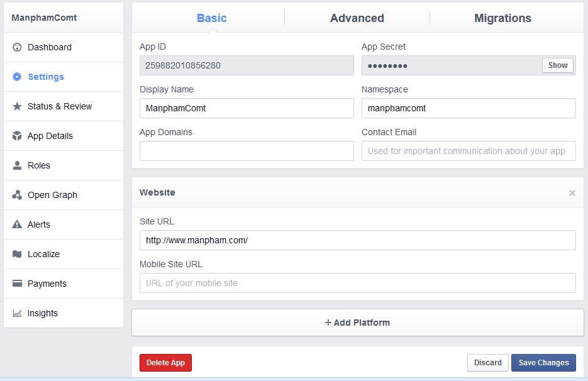Image resolution: width=588 pixels, height=381 pixels.
Task: Click the Display Name label
Action: click(x=167, y=90)
